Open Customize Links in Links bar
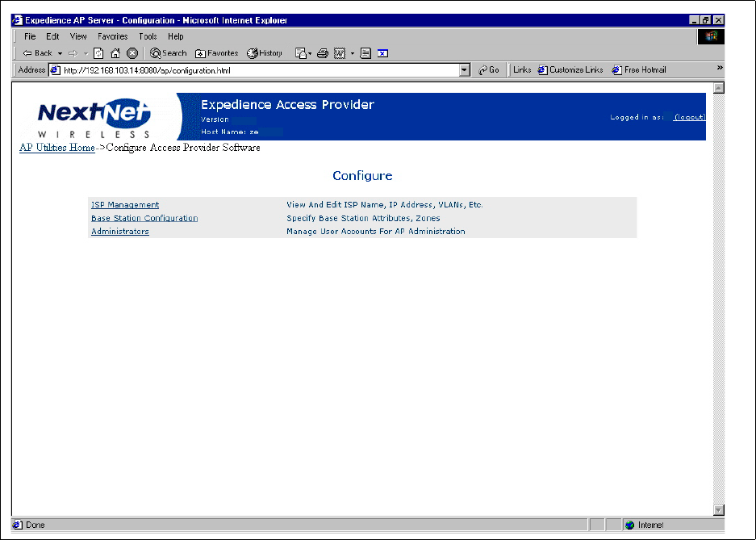The height and width of the screenshot is (540, 756). click(x=570, y=70)
